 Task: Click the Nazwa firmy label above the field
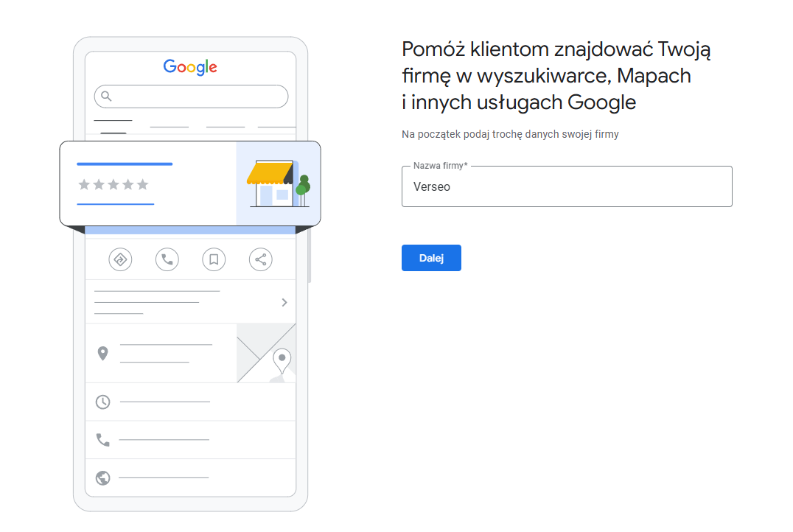tap(439, 166)
